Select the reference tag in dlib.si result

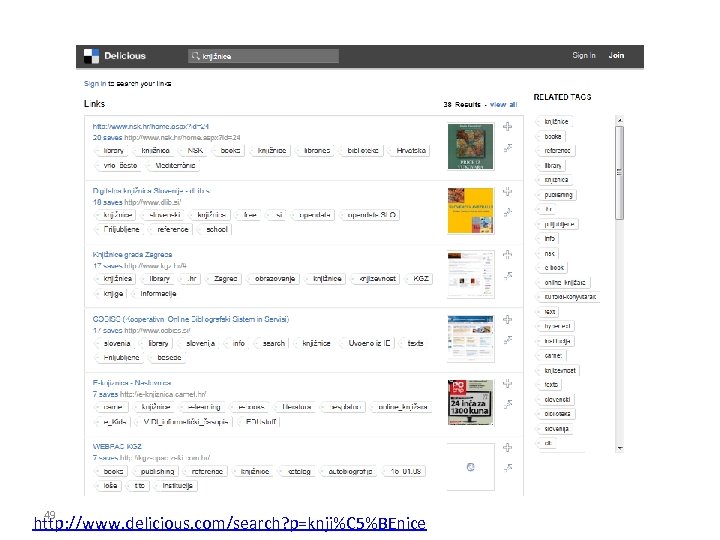point(171,230)
